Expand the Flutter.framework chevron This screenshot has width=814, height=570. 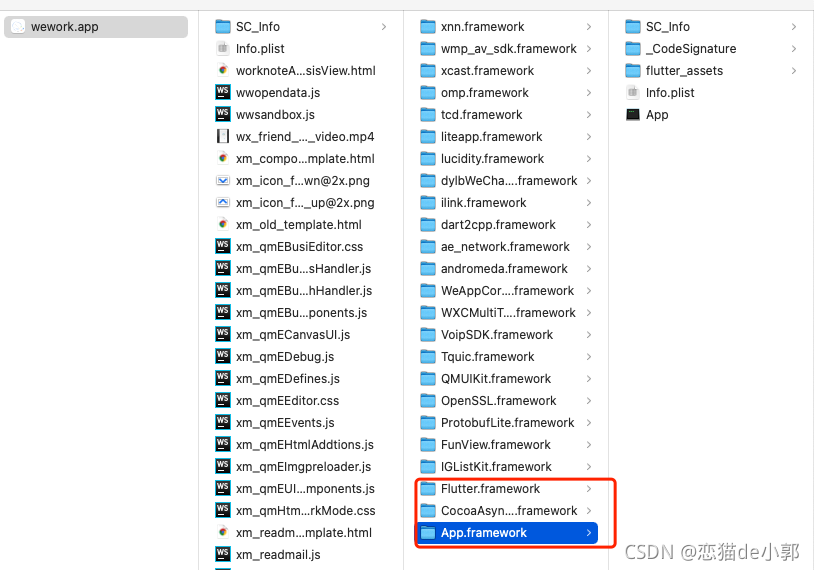pos(589,488)
